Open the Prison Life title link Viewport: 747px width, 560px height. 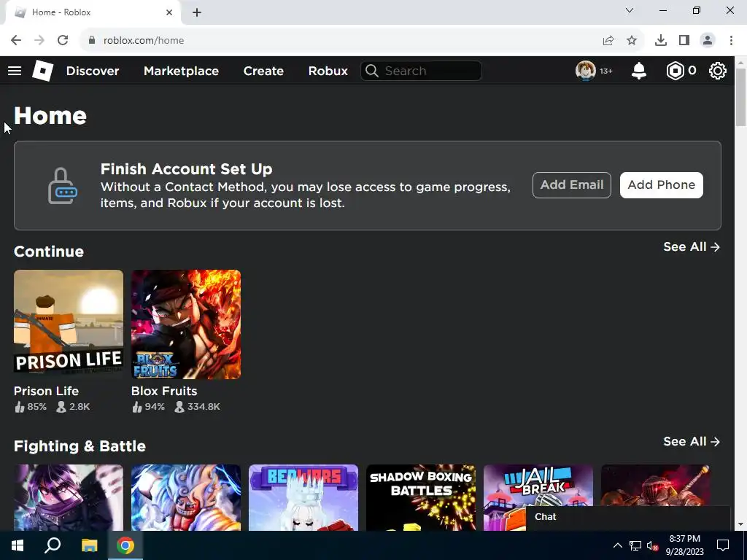[46, 391]
